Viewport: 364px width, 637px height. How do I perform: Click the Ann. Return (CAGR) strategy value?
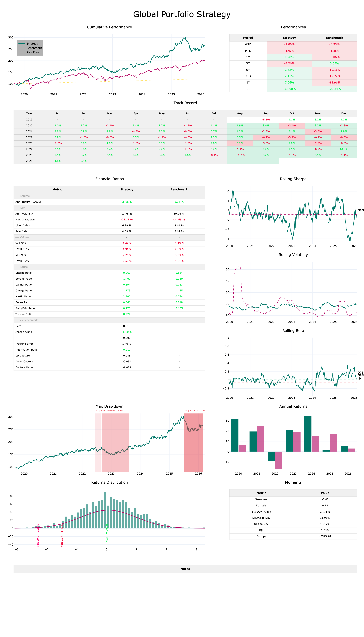(127, 202)
